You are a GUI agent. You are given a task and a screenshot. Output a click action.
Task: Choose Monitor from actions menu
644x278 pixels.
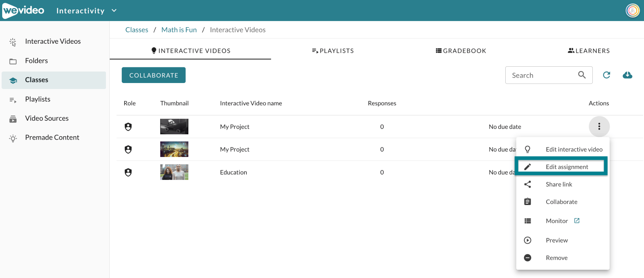click(x=563, y=221)
